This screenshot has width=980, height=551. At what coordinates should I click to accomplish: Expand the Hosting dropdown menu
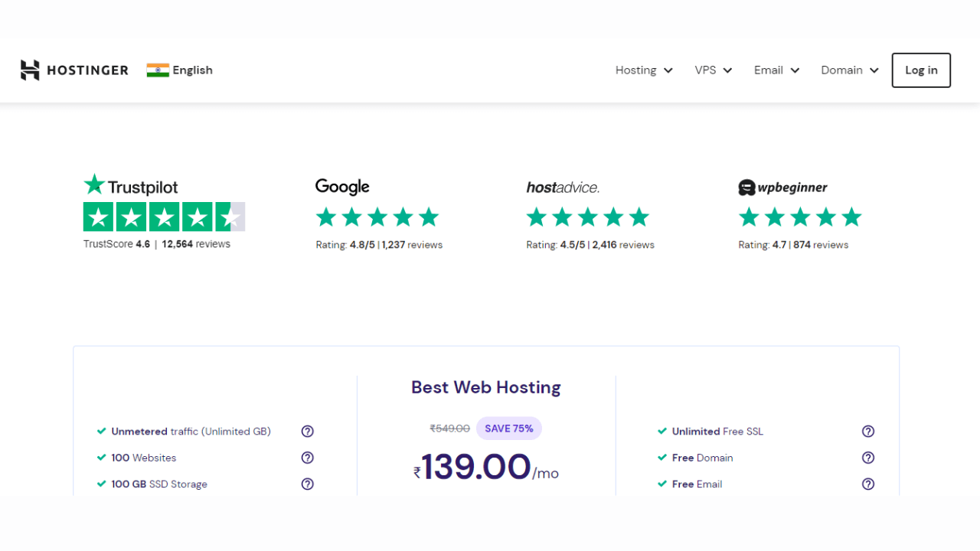tap(644, 70)
